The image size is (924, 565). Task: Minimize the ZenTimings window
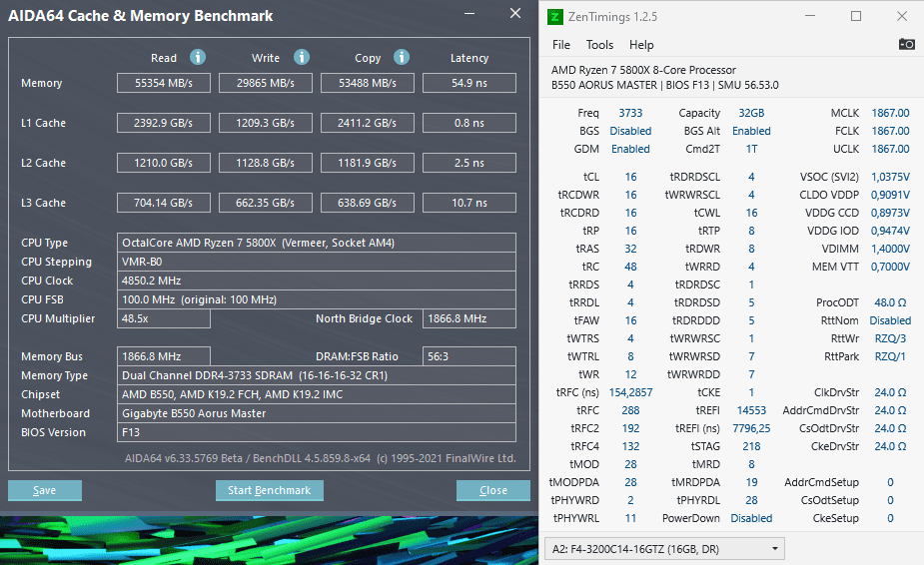[810, 17]
